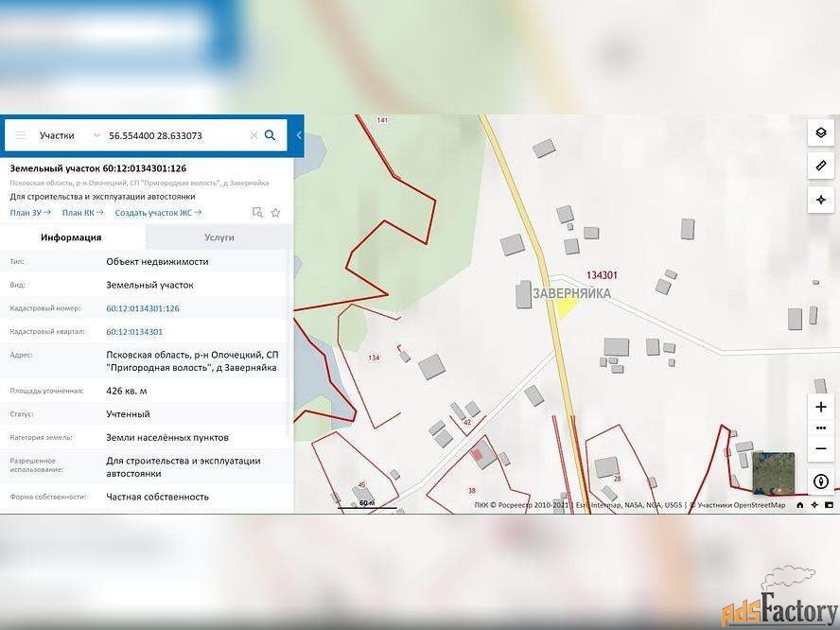840x630 pixels.
Task: Open the map layers control
Action: [x=820, y=132]
